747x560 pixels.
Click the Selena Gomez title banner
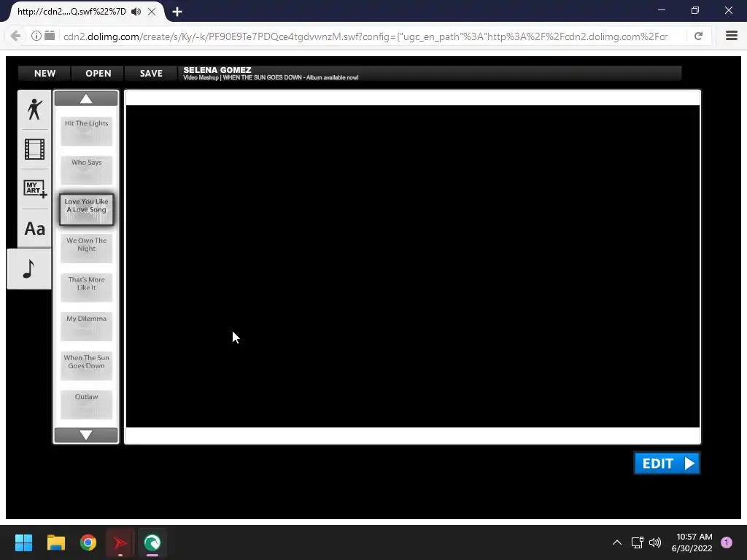pyautogui.click(x=429, y=74)
